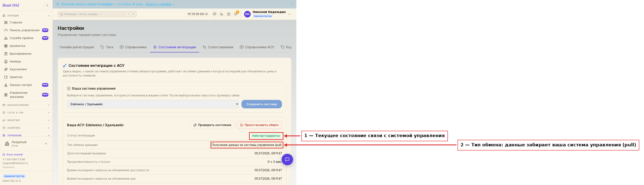Click the Приостановить обмен button
The height and width of the screenshot is (185, 644).
(x=259, y=125)
